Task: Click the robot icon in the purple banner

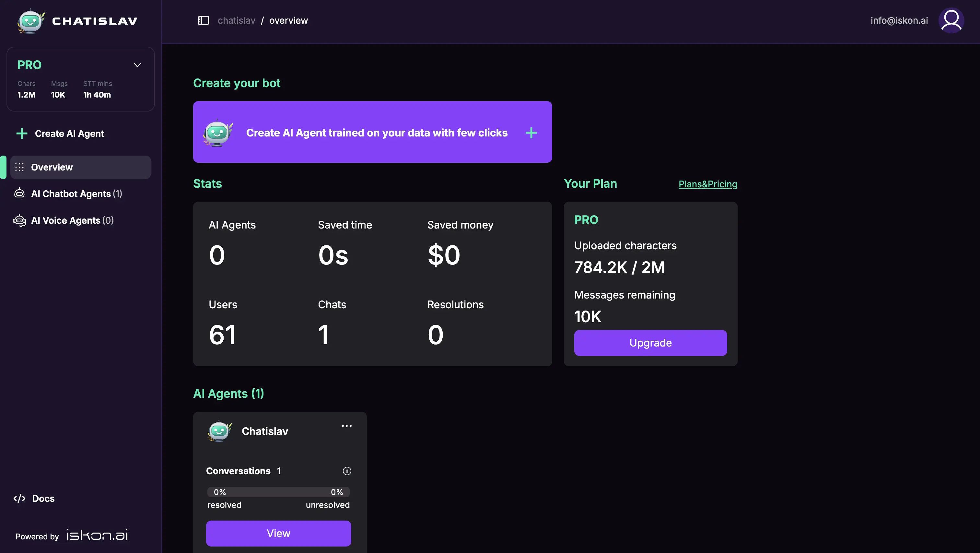Action: click(218, 133)
